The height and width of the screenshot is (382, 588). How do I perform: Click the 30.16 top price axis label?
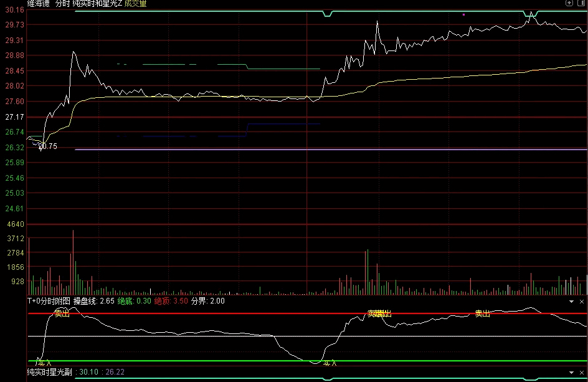pyautogui.click(x=14, y=9)
